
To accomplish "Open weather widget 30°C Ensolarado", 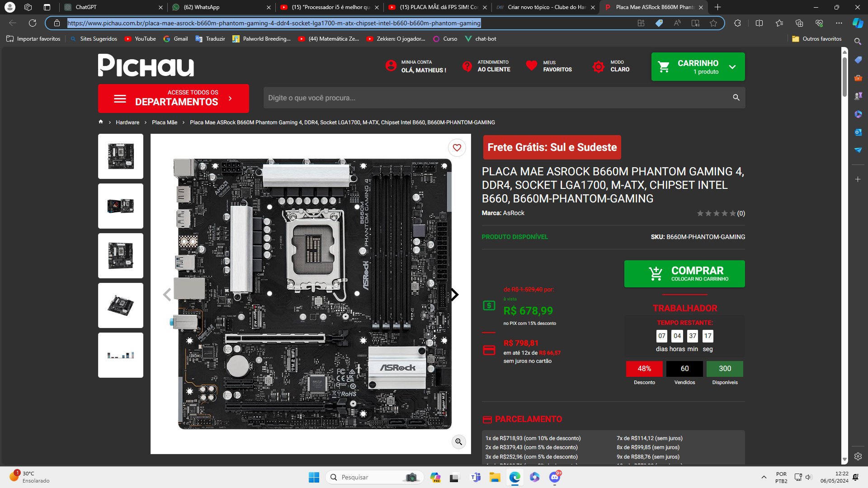I will click(x=29, y=477).
